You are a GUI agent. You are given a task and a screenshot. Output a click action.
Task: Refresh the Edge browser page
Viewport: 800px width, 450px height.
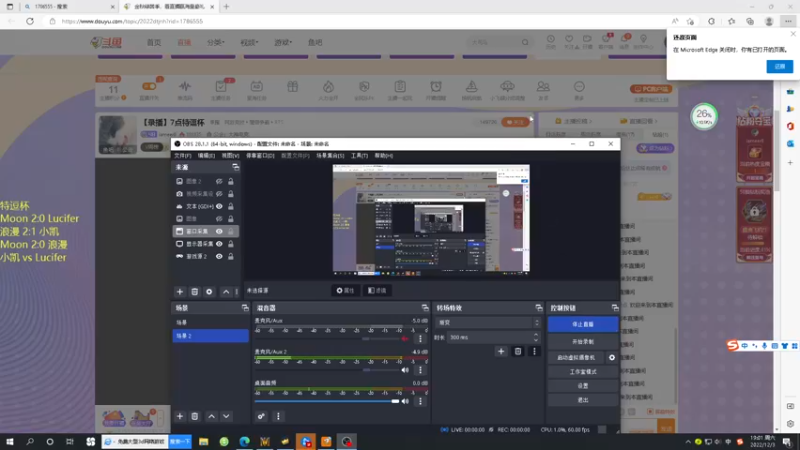(30, 21)
